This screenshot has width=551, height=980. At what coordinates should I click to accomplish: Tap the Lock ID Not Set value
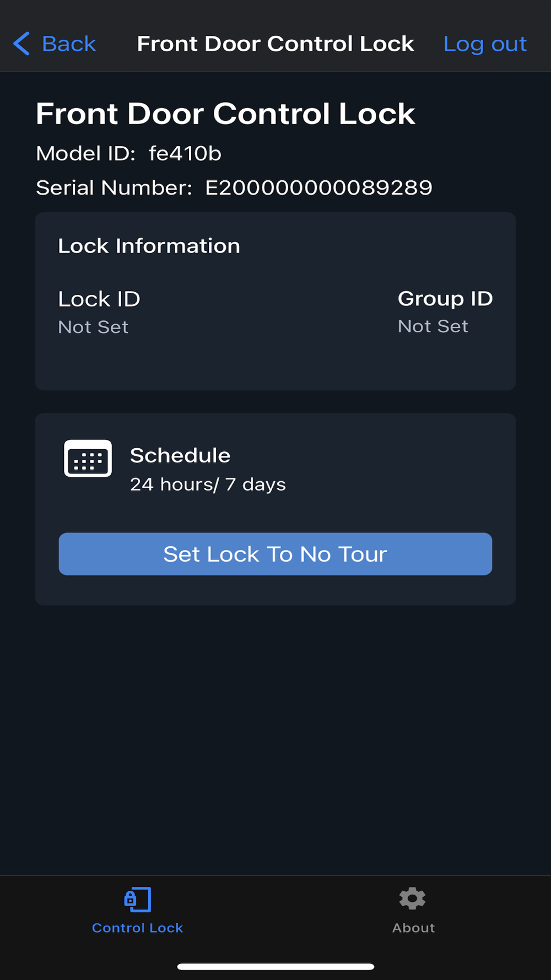93,327
